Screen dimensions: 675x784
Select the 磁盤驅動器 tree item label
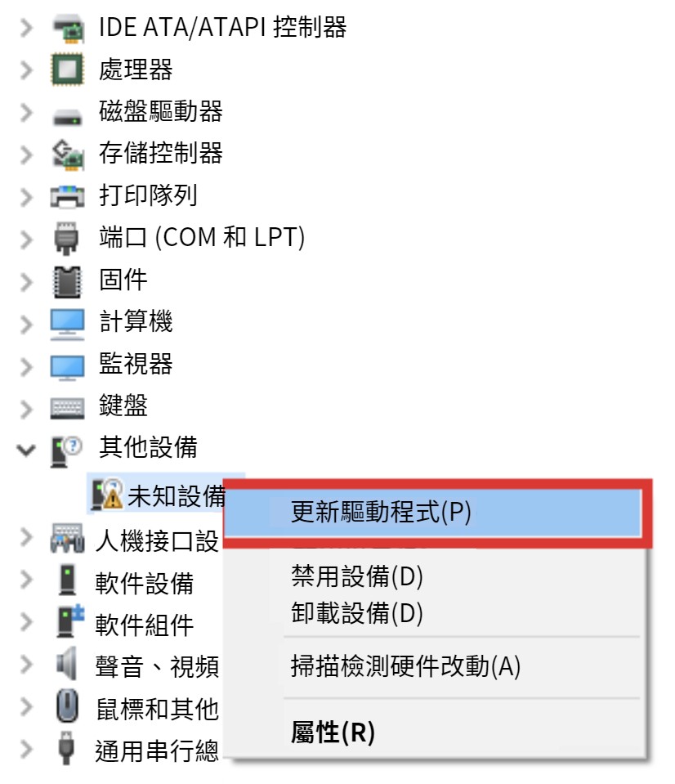pyautogui.click(x=160, y=111)
